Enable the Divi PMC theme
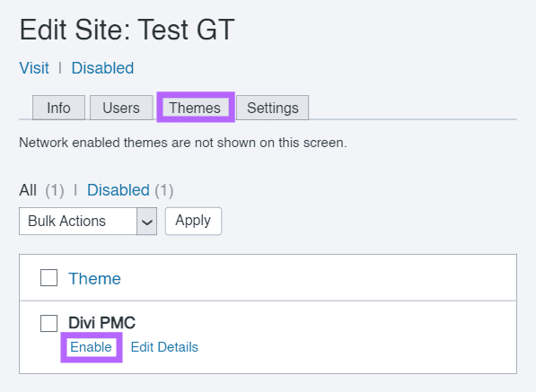This screenshot has height=392, width=536. pos(91,347)
